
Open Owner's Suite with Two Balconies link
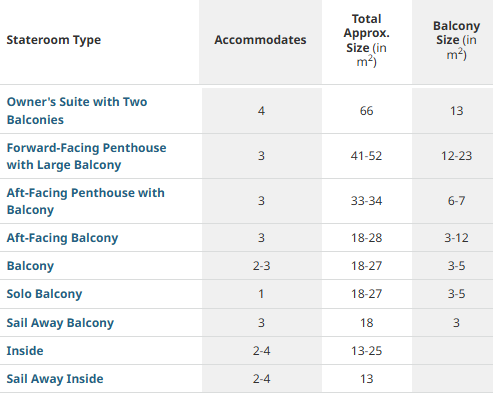77,111
